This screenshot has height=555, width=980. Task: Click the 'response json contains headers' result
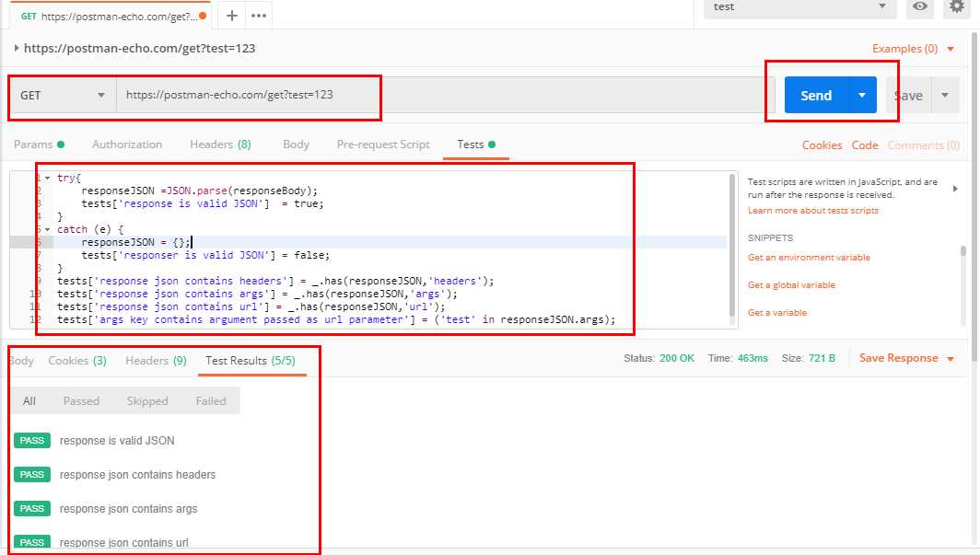click(x=137, y=475)
